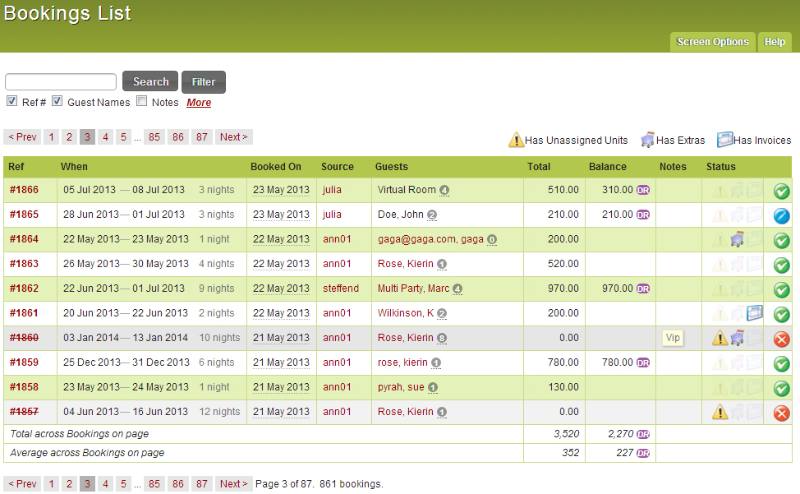Click the green check status icon for #1859
Viewport: 800px width, 494px height.
click(x=781, y=363)
